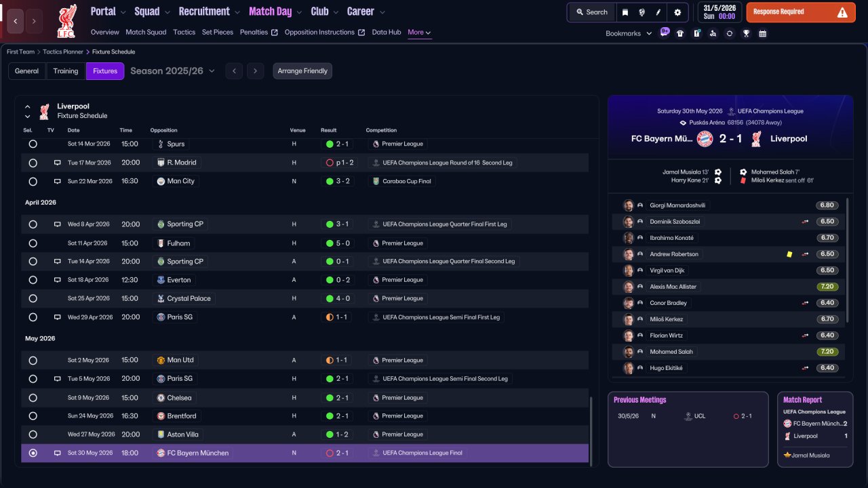The width and height of the screenshot is (868, 488).
Task: Click the pencil edit icon in toolbar
Action: (x=658, y=12)
